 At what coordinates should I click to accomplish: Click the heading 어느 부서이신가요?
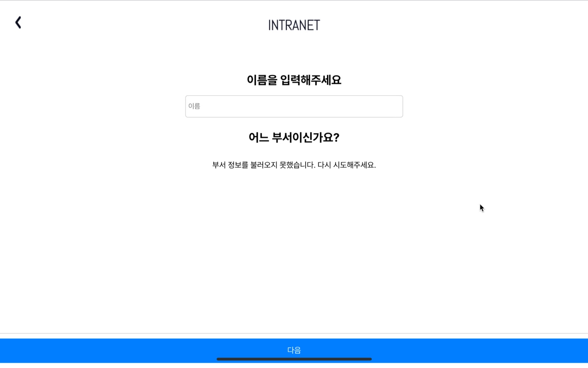click(x=294, y=137)
